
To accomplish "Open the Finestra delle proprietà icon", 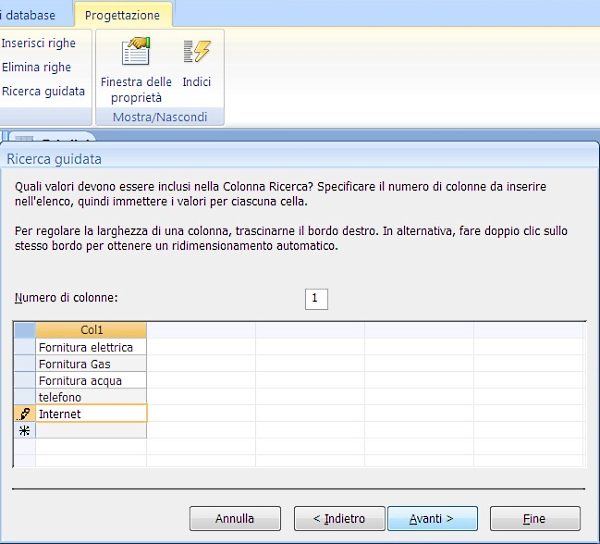I will click(136, 53).
